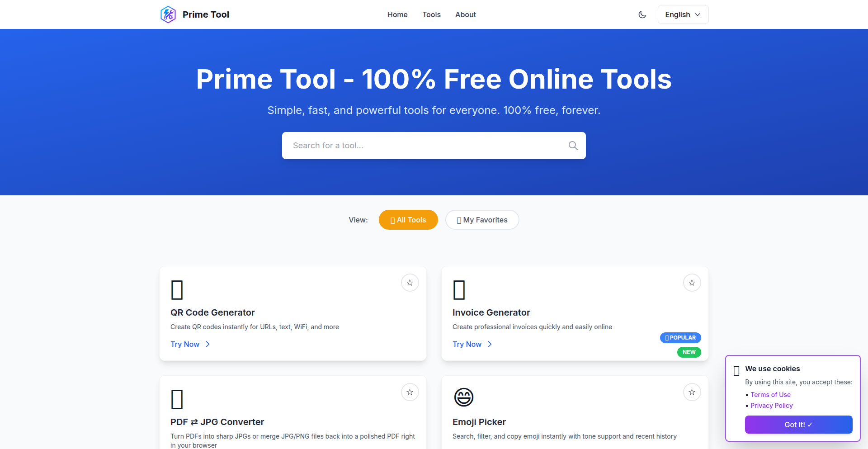Viewport: 868px width, 449px height.
Task: Click the Invoice Generator document icon
Action: [x=459, y=289]
